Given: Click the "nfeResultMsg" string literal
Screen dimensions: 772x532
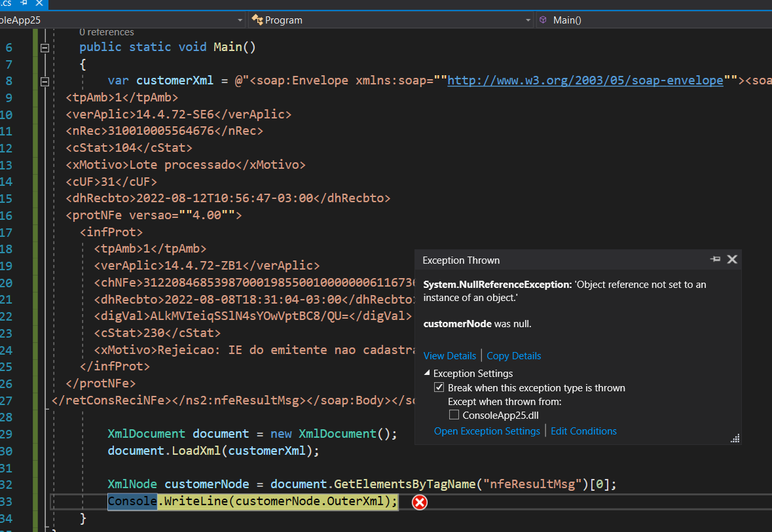Looking at the screenshot, I should click(533, 484).
